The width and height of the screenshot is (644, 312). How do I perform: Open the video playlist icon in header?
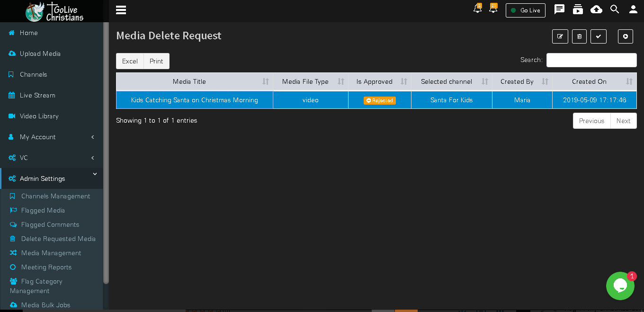578,9
